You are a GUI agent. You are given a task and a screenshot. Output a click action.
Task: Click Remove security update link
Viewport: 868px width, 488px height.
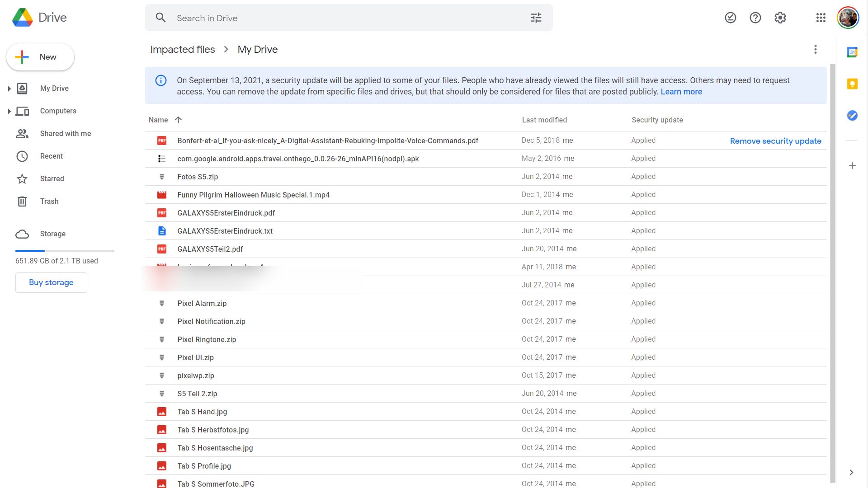coord(775,141)
